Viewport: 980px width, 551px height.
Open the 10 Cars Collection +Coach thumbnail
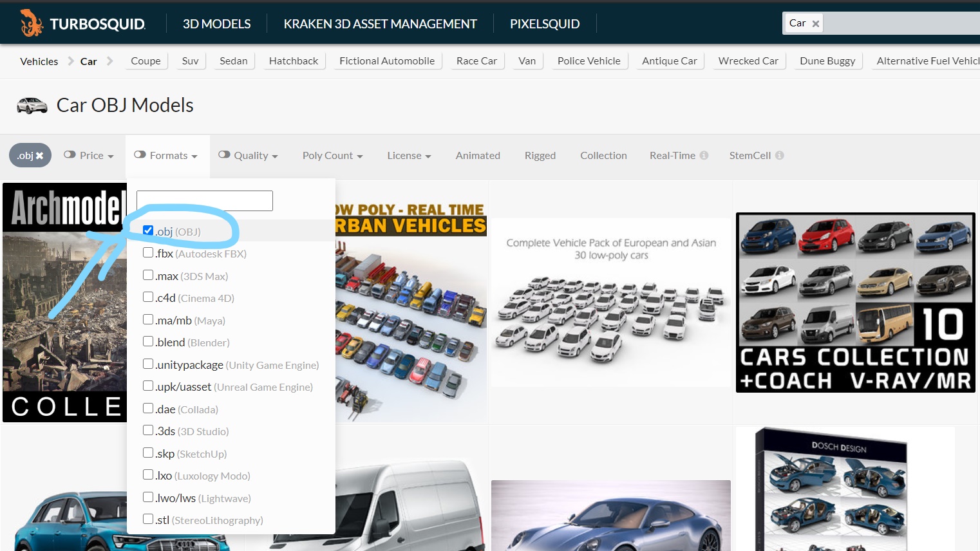tap(856, 303)
